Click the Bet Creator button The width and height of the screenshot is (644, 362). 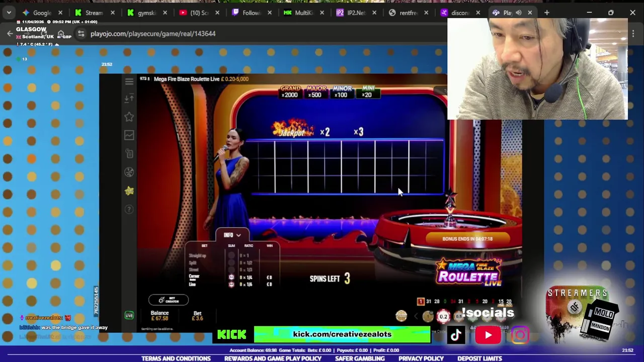pyautogui.click(x=169, y=300)
